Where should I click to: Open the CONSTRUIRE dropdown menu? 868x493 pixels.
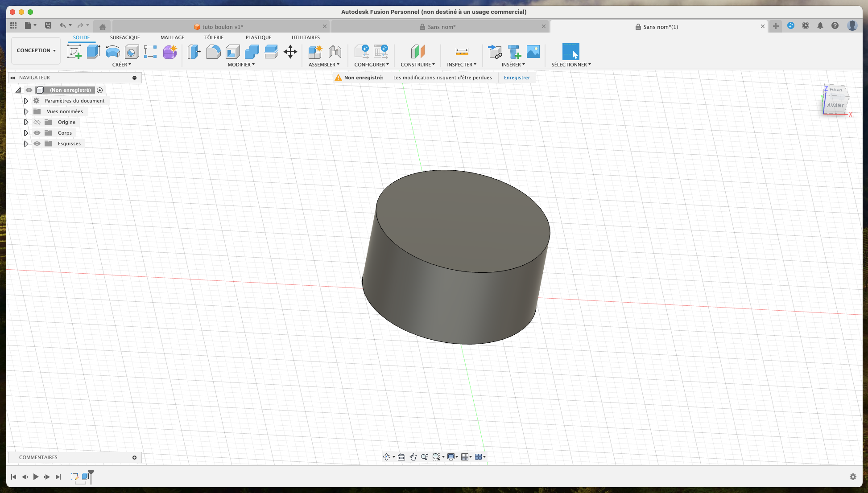click(x=417, y=65)
